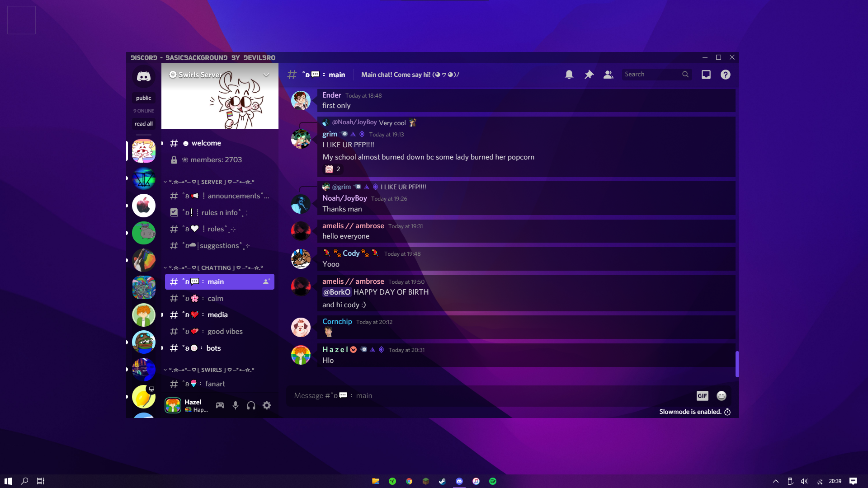The image size is (868, 488).
Task: Open File Explorer from the taskbar
Action: (376, 481)
